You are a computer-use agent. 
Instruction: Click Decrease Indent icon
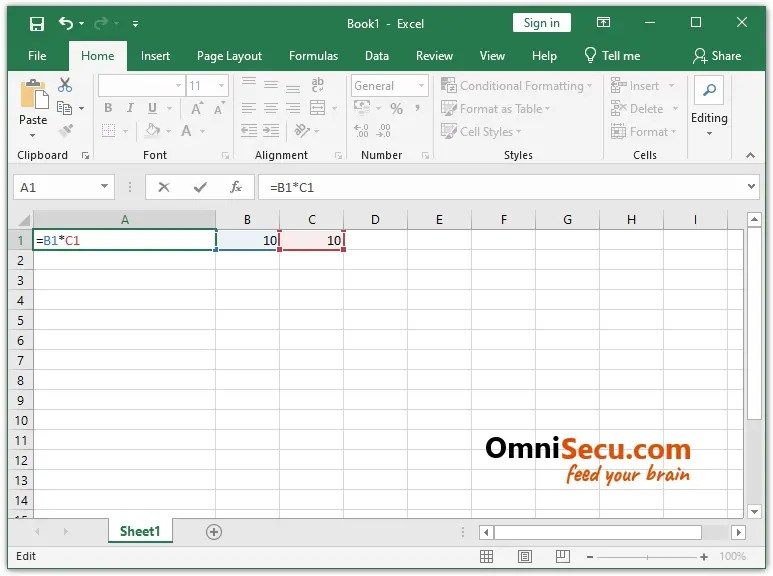click(x=248, y=131)
